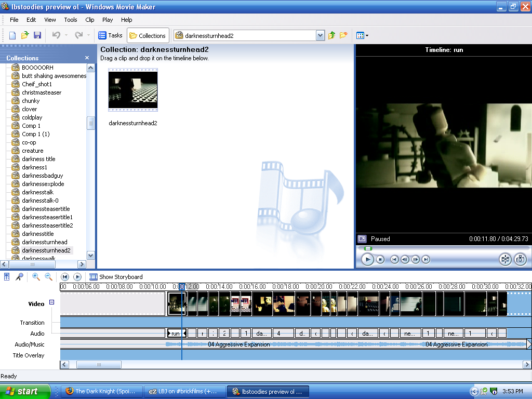Split the clip in the preview monitor

(504, 259)
